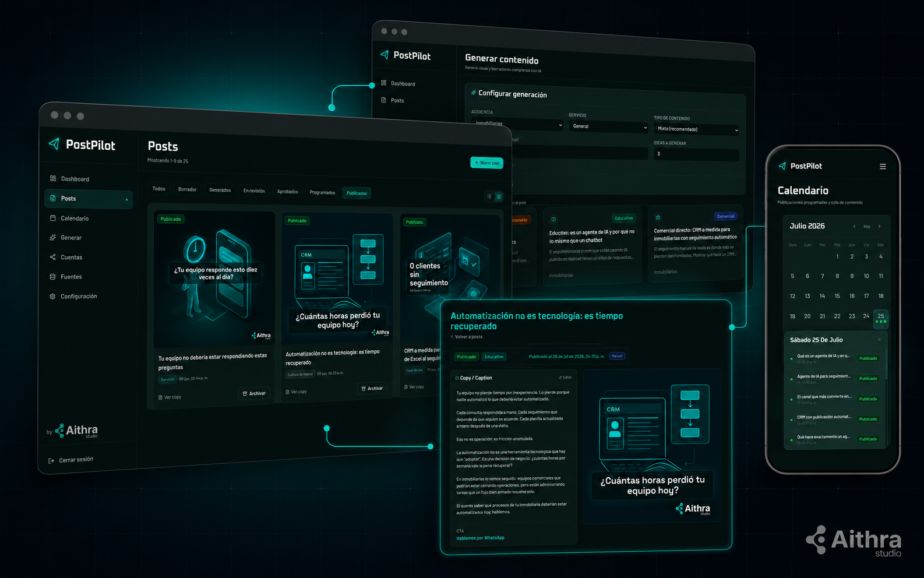Go to previous month in mobile calendar
Viewport: 924px width, 578px height.
[x=854, y=226]
